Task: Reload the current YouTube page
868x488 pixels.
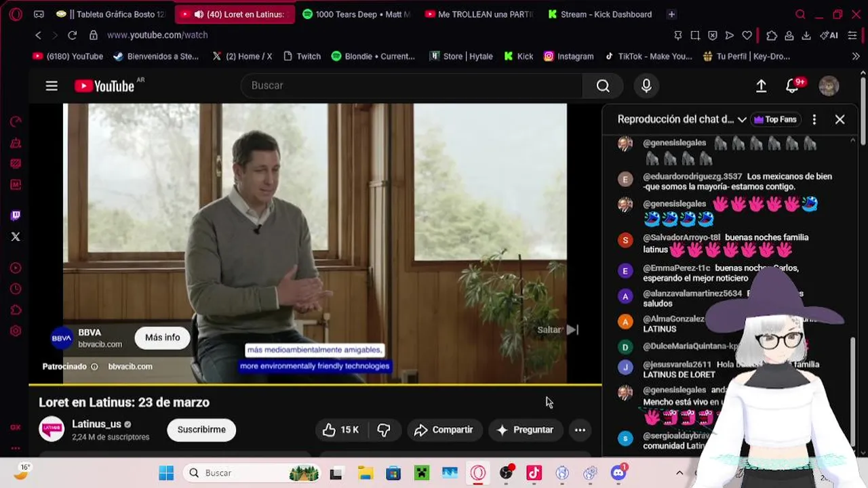Action: 73,35
